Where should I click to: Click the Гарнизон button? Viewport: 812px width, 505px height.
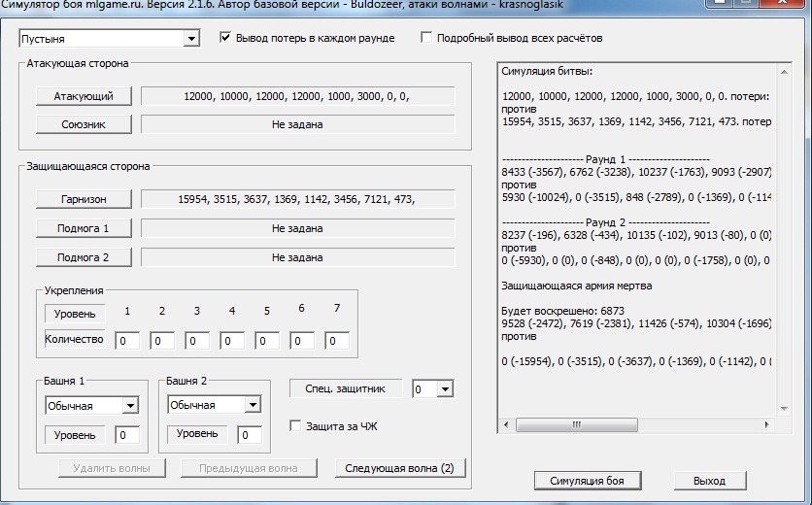(84, 199)
